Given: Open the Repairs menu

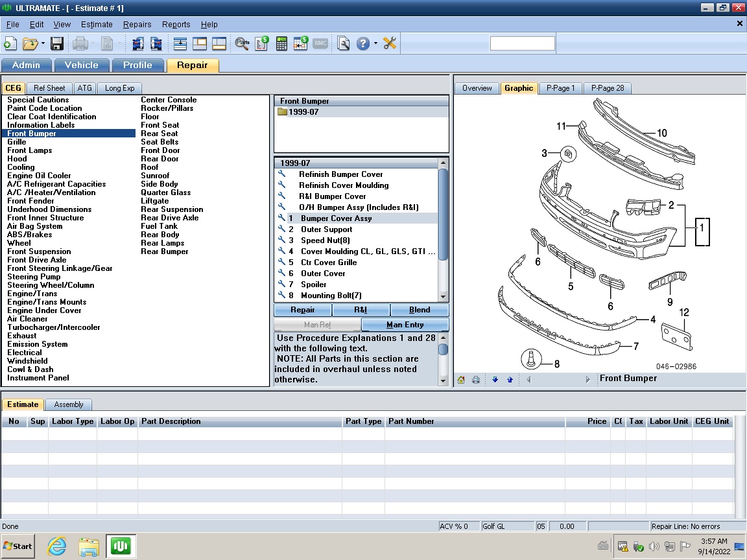Looking at the screenshot, I should [x=137, y=24].
